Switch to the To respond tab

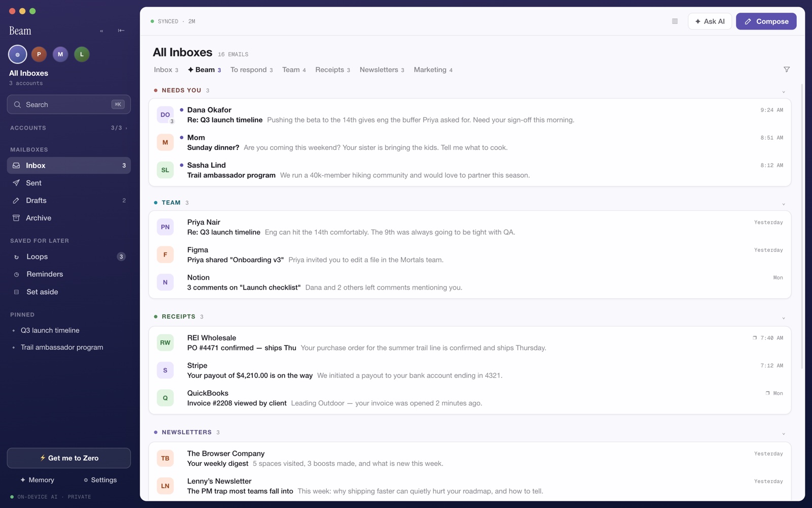click(x=252, y=70)
